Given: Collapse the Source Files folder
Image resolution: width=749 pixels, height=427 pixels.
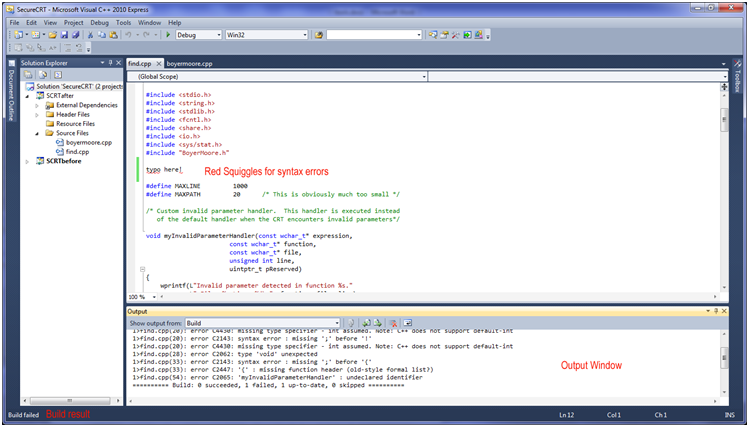Looking at the screenshot, I should pos(37,134).
